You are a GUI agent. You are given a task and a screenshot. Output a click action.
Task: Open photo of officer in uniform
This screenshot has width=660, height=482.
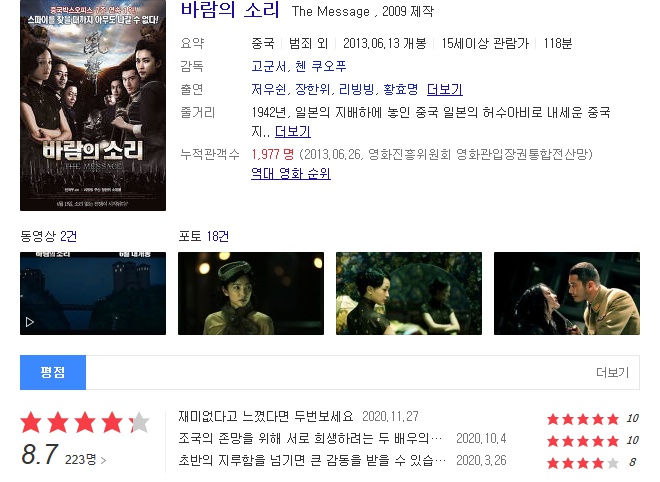(x=567, y=293)
